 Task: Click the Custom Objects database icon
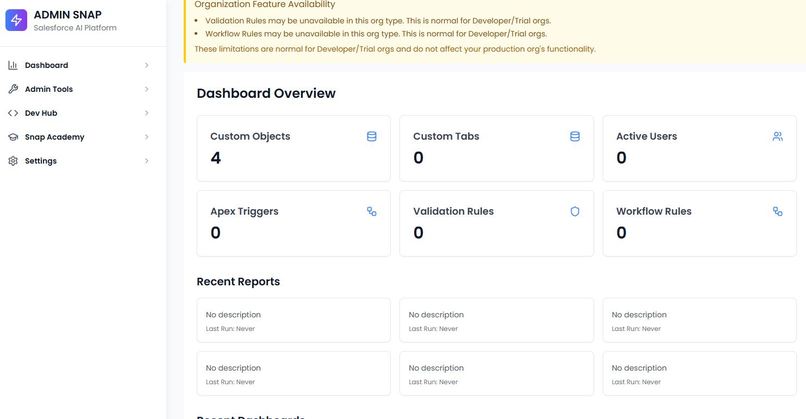pos(372,136)
